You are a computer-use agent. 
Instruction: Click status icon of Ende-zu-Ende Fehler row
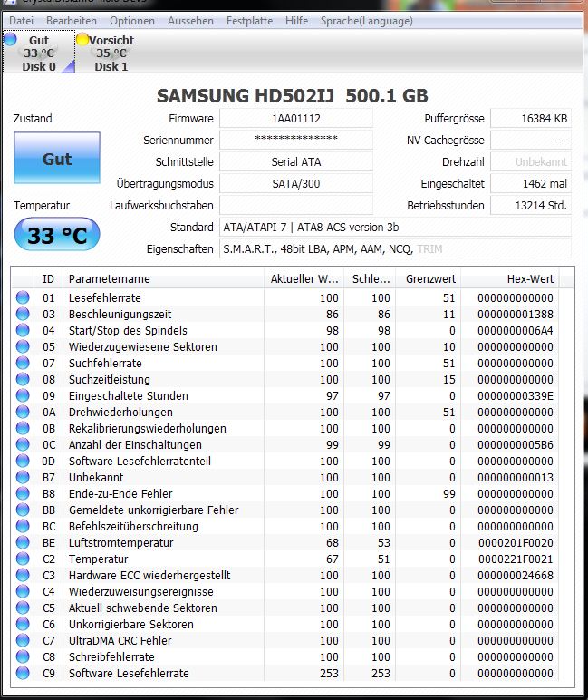click(x=23, y=493)
